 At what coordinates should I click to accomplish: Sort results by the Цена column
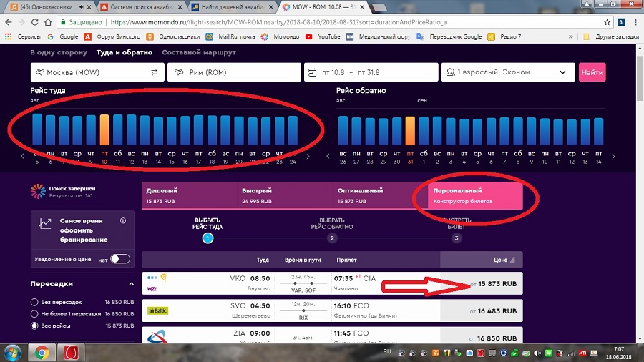pos(504,260)
